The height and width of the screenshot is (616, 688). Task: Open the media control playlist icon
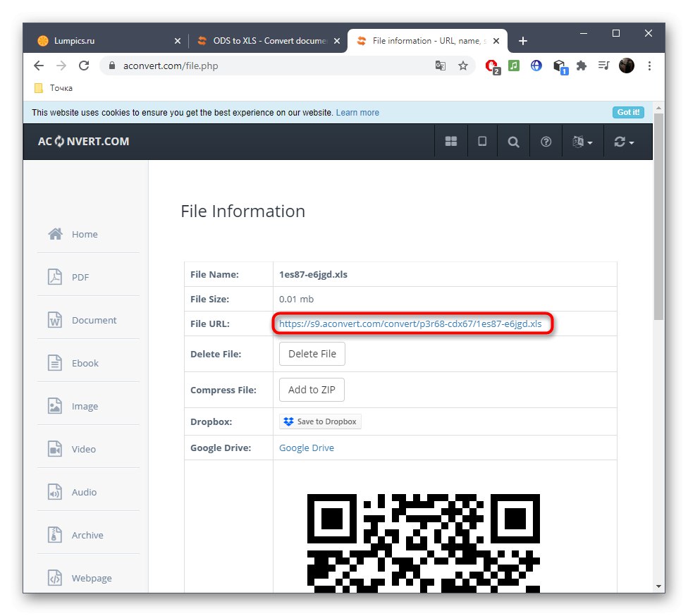tap(603, 66)
